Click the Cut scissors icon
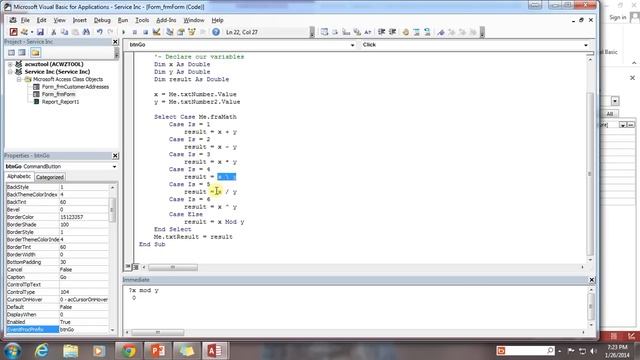The width and height of the screenshot is (640, 360). tap(53, 32)
